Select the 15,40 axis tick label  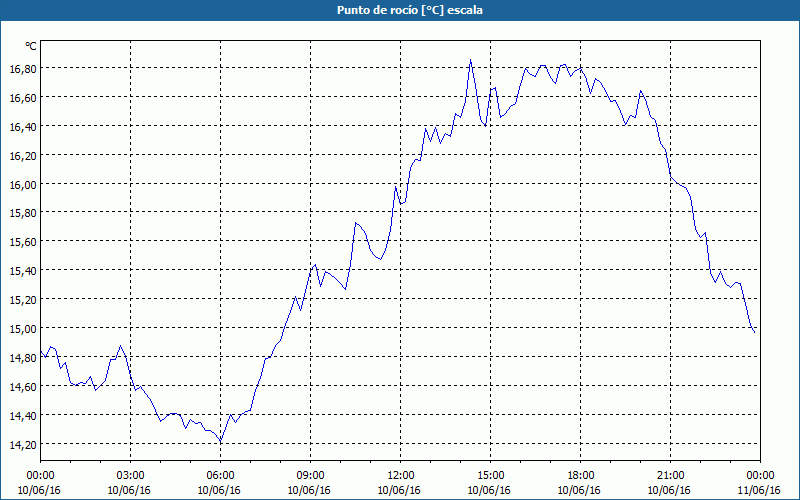[x=23, y=270]
